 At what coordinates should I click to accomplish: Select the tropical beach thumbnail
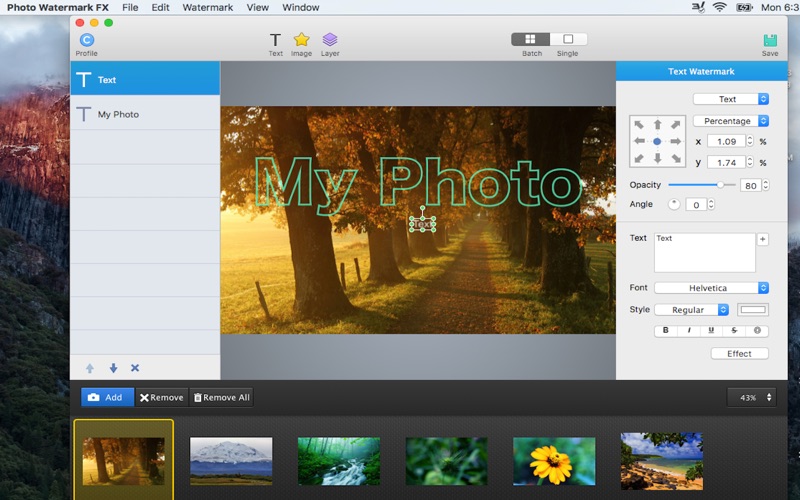(662, 461)
